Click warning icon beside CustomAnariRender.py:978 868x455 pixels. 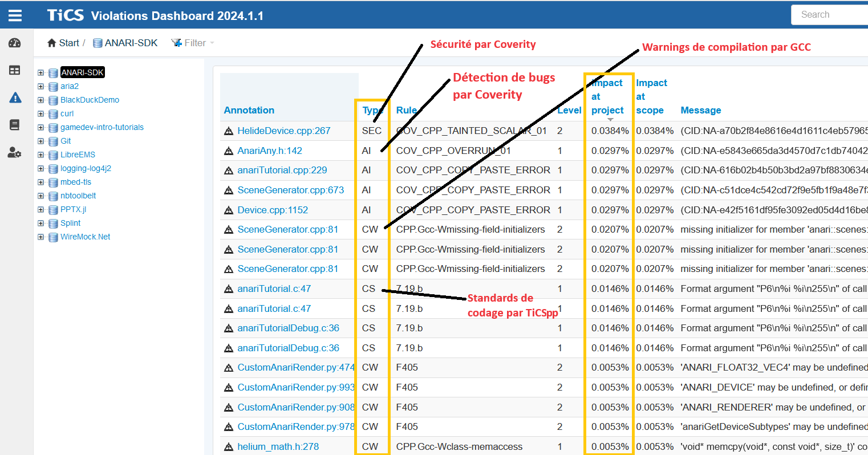(229, 427)
